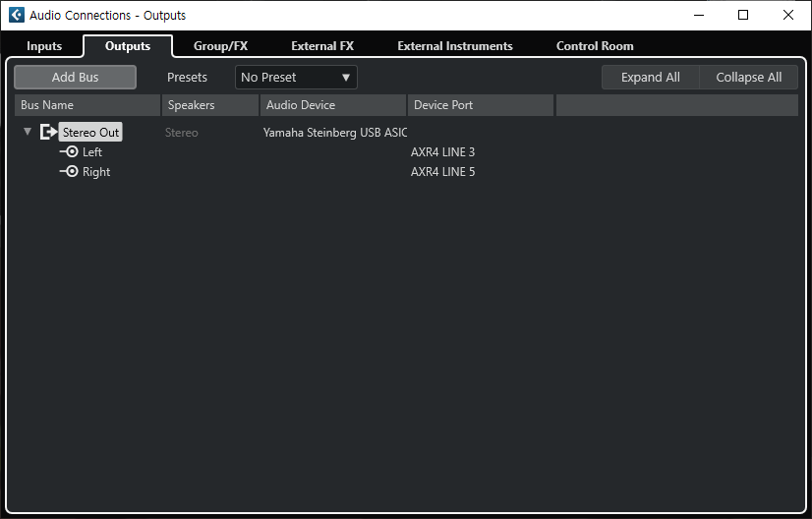Click the Presets label

tap(187, 78)
